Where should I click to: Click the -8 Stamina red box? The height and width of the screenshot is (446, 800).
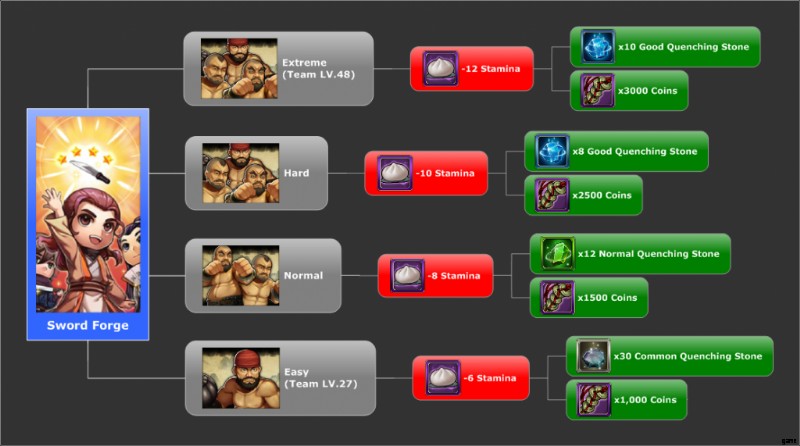[435, 276]
